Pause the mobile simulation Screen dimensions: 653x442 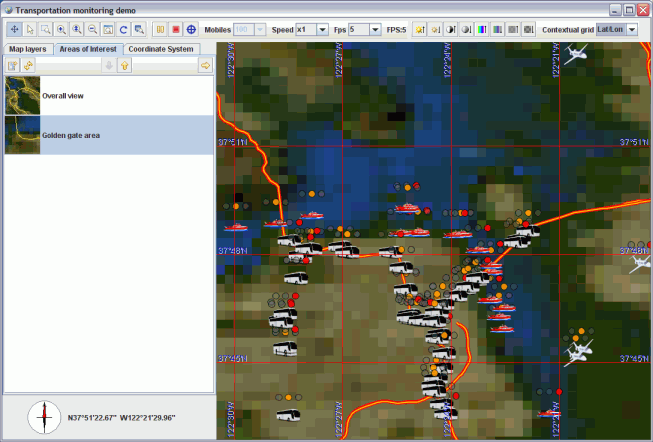click(x=160, y=30)
